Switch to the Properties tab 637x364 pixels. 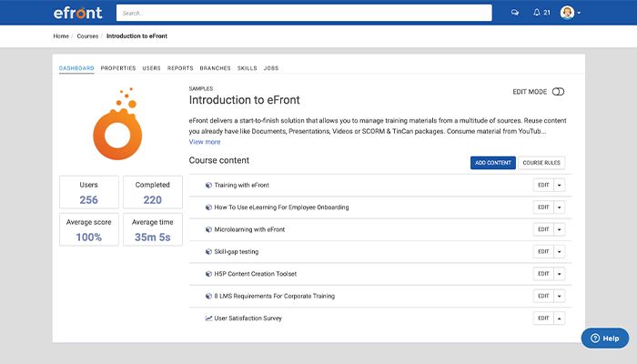tap(118, 68)
